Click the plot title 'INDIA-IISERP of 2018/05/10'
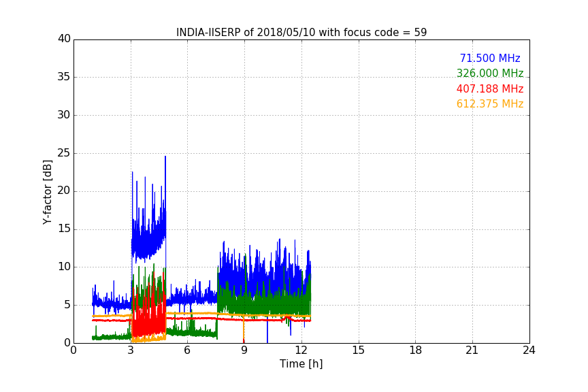The width and height of the screenshot is (588, 392). (301, 33)
